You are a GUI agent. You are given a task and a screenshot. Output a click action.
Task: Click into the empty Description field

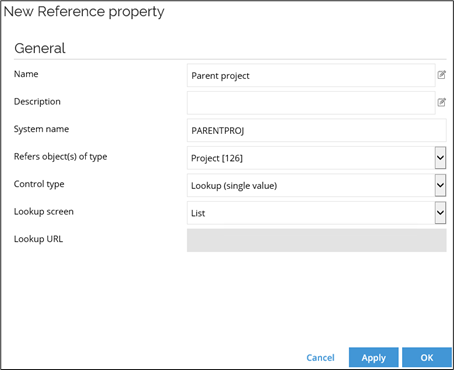tap(311, 103)
